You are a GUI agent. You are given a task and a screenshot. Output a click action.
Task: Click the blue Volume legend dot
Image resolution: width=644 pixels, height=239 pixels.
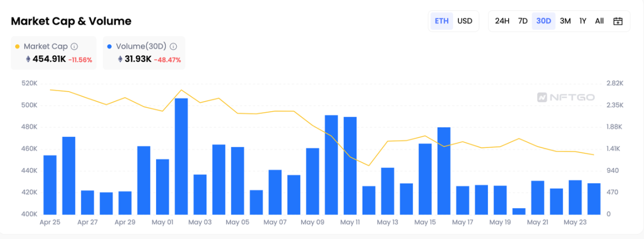[109, 47]
